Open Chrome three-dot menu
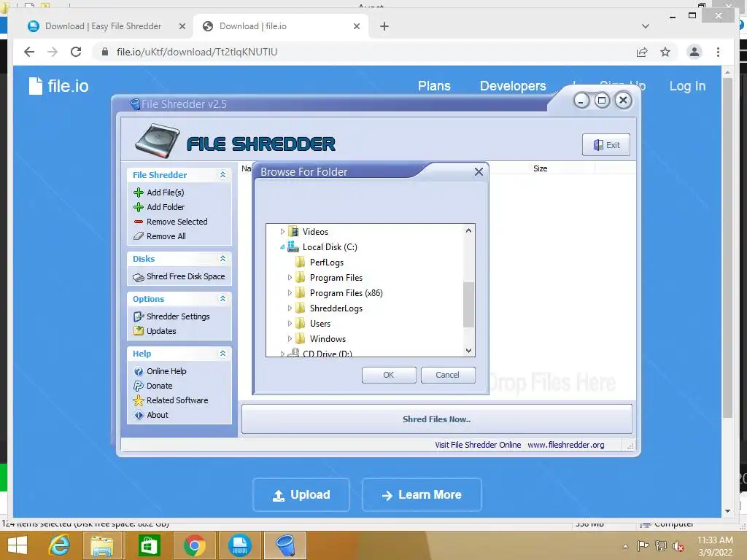Viewport: 747px width, 560px height. coord(718,52)
